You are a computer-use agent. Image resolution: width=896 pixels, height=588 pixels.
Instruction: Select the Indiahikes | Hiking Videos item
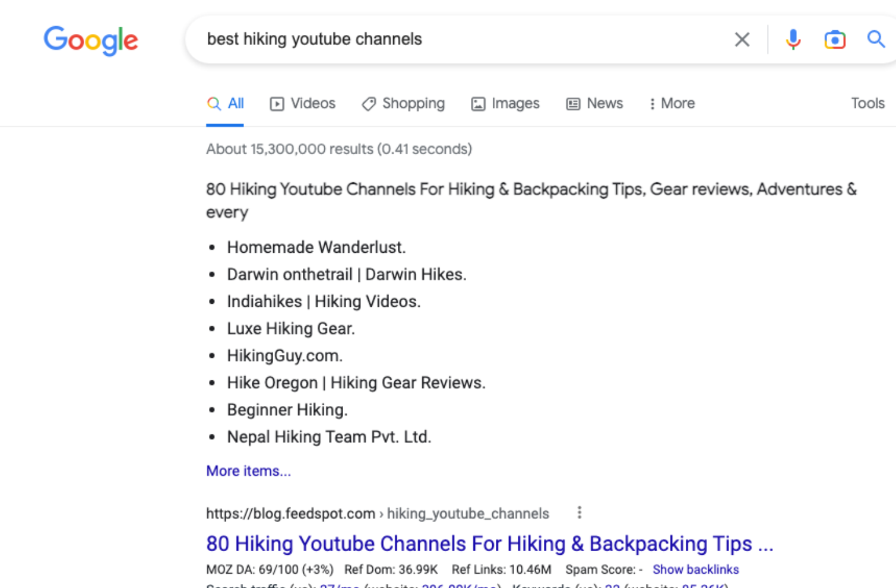(324, 301)
